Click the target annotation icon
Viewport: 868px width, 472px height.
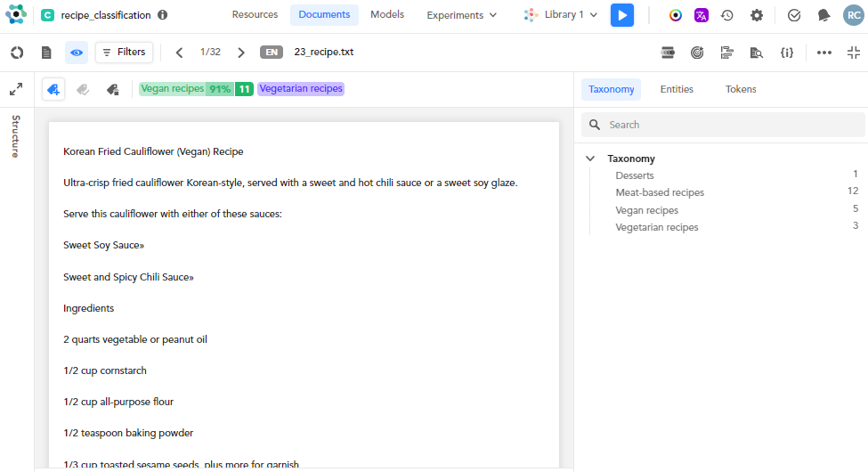tap(697, 53)
